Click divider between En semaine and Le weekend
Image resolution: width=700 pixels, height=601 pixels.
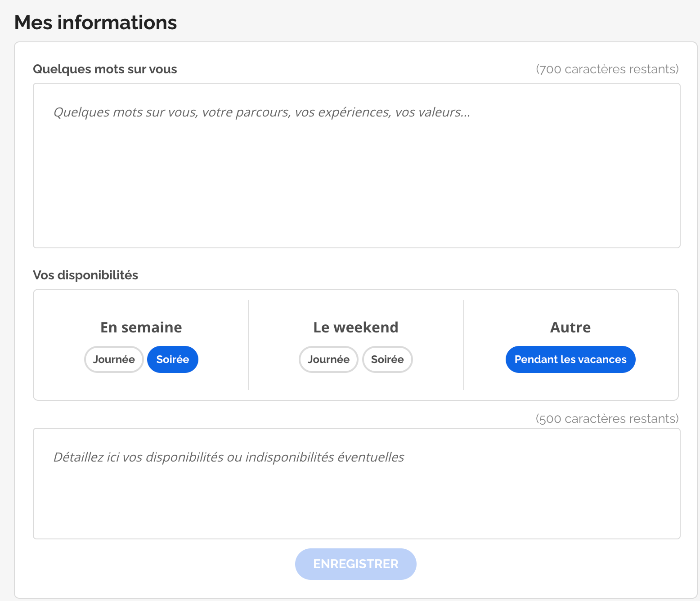click(x=249, y=345)
